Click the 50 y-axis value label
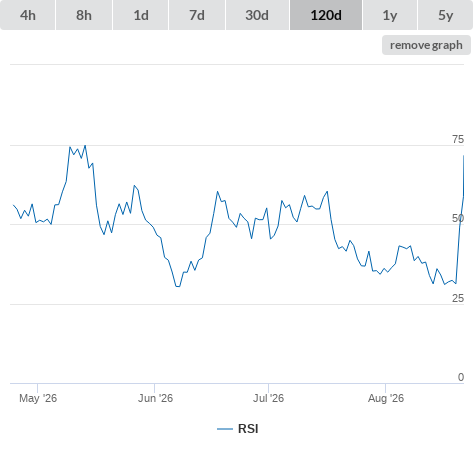Screen dimensions: 474x455 click(458, 218)
